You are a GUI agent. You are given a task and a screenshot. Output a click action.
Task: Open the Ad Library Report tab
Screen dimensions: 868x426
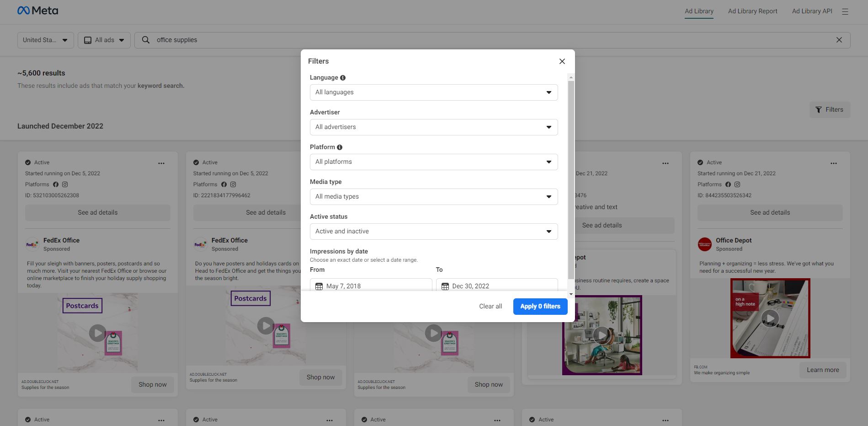click(752, 11)
